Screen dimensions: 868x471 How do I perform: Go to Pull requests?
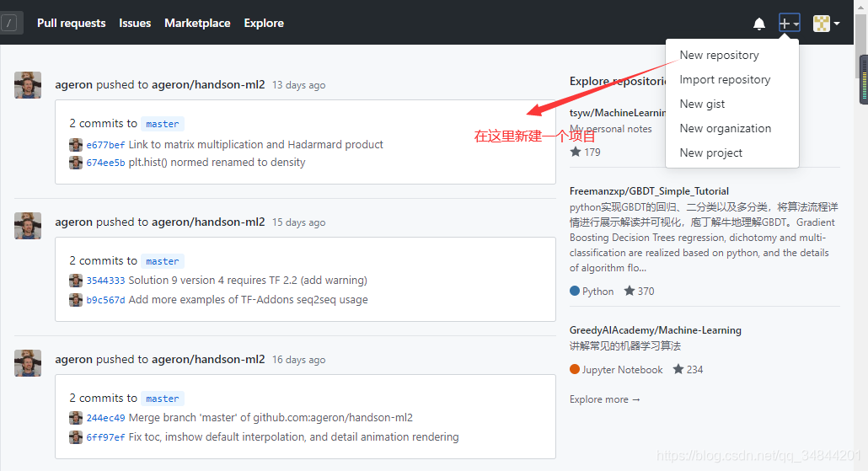click(x=71, y=24)
